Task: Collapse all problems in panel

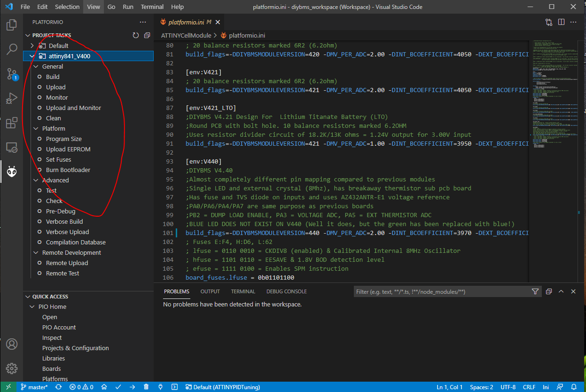Action: pos(549,291)
